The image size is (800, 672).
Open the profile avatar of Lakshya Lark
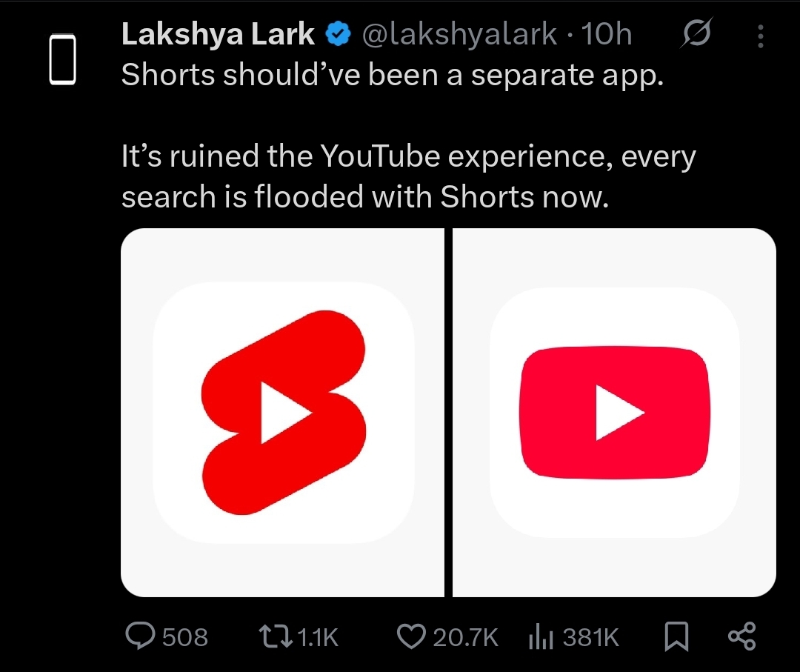click(x=63, y=59)
